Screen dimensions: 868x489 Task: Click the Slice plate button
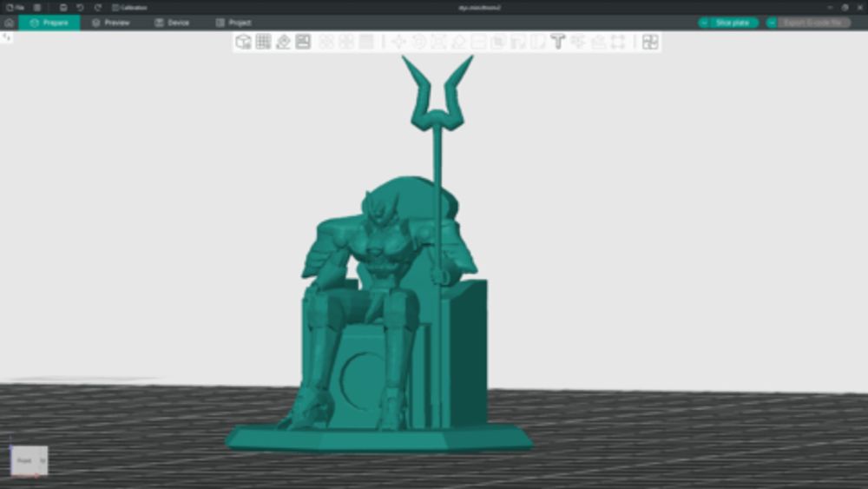pos(733,23)
